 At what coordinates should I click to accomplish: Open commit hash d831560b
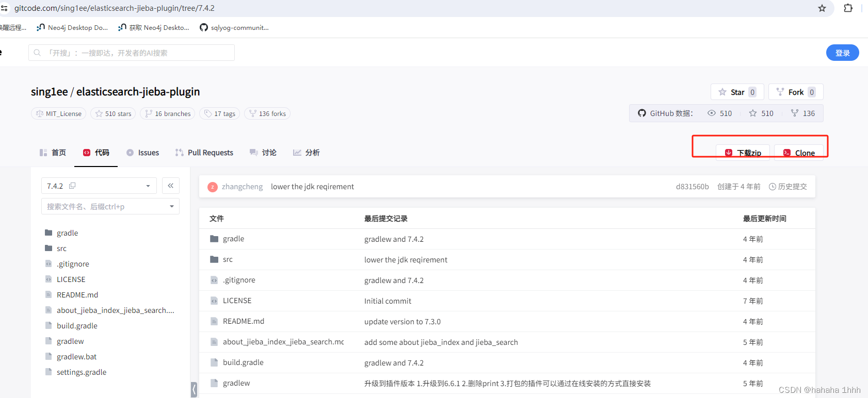(x=693, y=187)
